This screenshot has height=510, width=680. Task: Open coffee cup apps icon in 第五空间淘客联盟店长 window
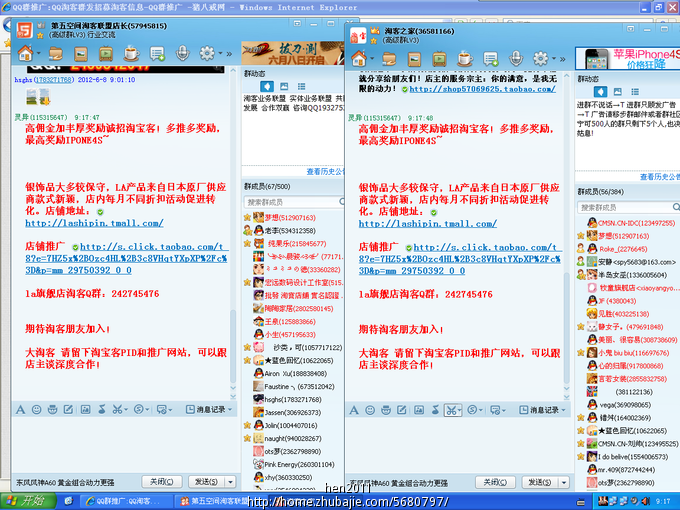(x=131, y=54)
